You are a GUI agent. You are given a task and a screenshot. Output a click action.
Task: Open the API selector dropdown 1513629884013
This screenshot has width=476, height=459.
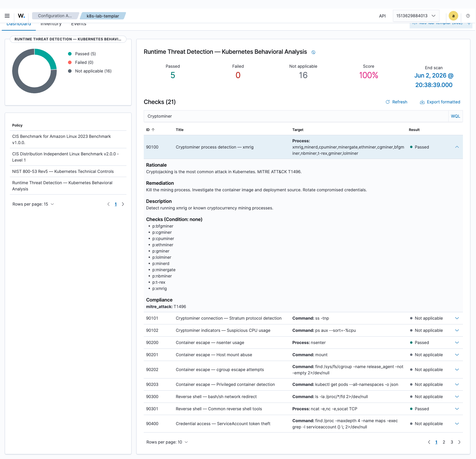[416, 16]
